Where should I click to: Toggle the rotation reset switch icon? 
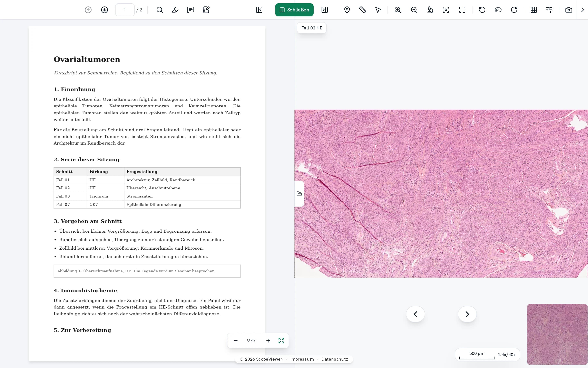pos(498,10)
